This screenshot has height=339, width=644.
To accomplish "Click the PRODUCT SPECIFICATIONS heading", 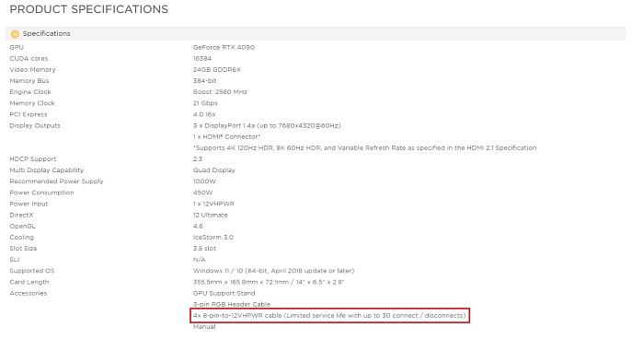I will (88, 9).
